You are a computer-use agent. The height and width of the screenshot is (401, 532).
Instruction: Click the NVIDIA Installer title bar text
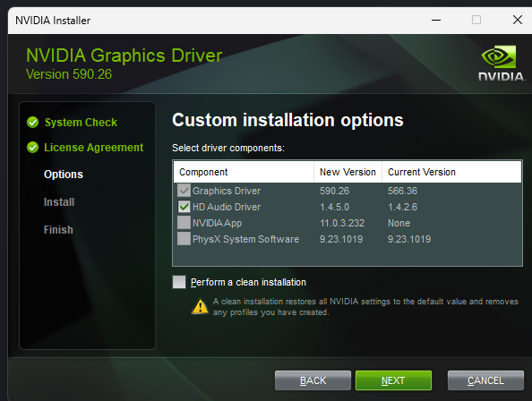(x=53, y=21)
